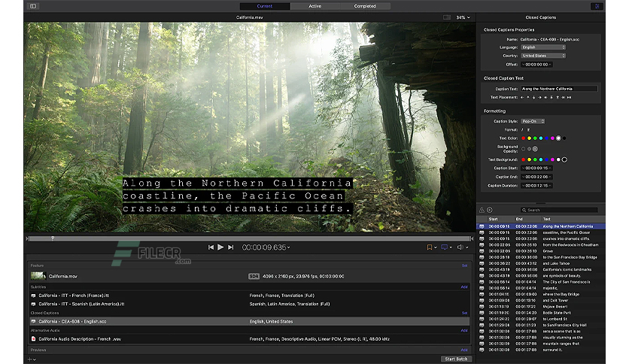
Task: Click Add link in Subtitles section
Action: coord(464,287)
